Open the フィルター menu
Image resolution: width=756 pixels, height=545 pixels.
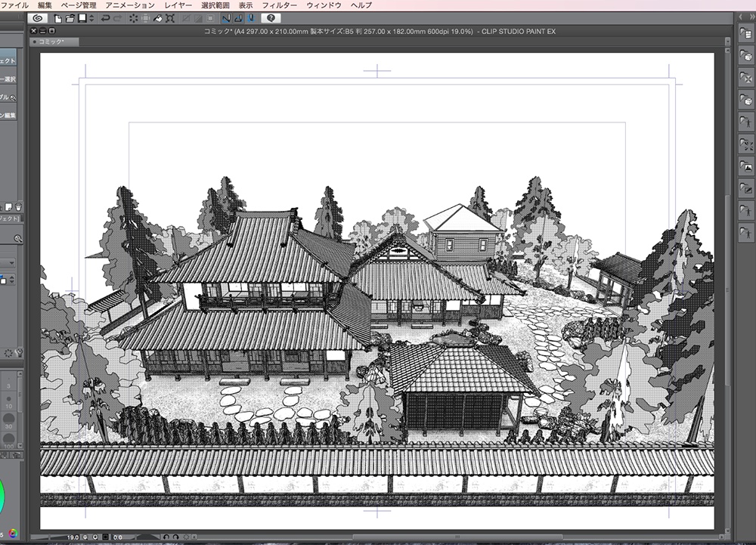coord(281,5)
